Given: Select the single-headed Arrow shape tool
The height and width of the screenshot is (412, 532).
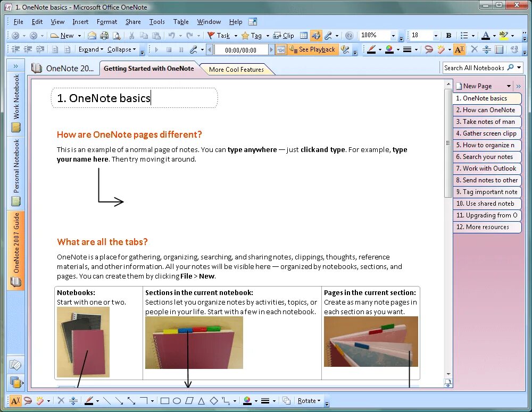Looking at the screenshot, I should [119, 401].
